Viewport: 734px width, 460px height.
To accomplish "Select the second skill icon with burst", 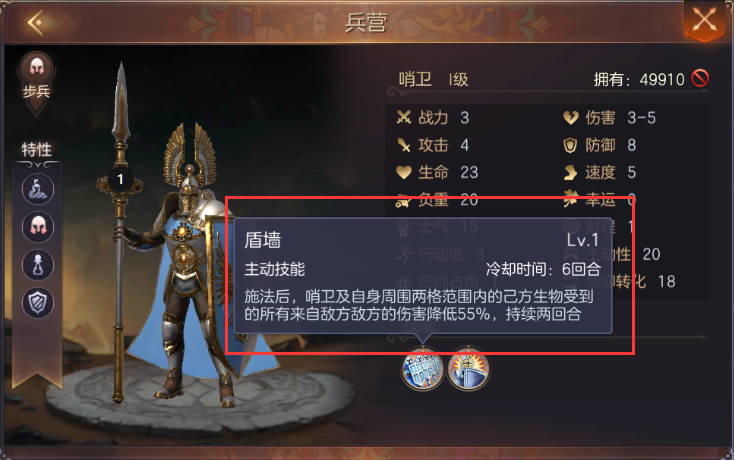I will point(468,369).
